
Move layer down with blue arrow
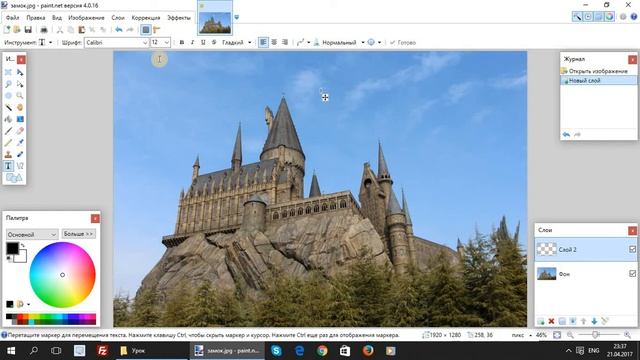(x=594, y=322)
